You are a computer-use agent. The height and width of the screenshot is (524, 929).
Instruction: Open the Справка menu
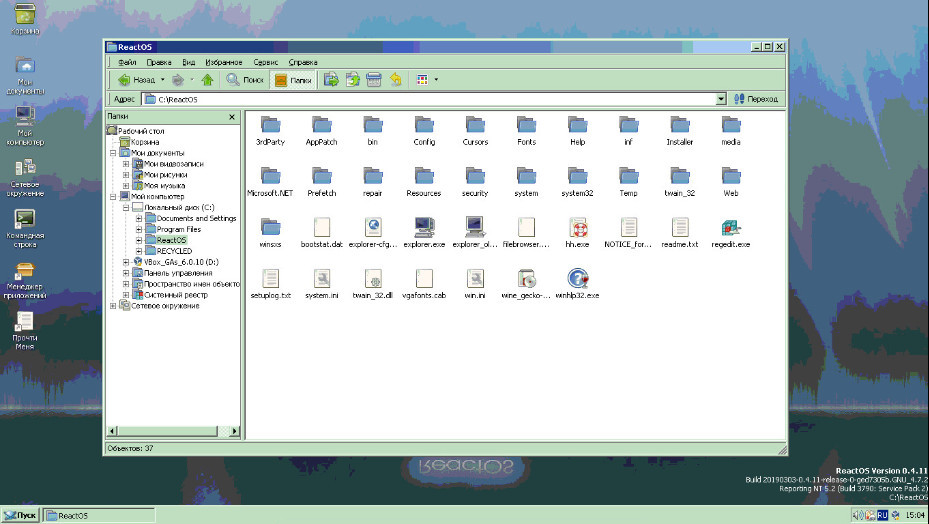tap(303, 62)
